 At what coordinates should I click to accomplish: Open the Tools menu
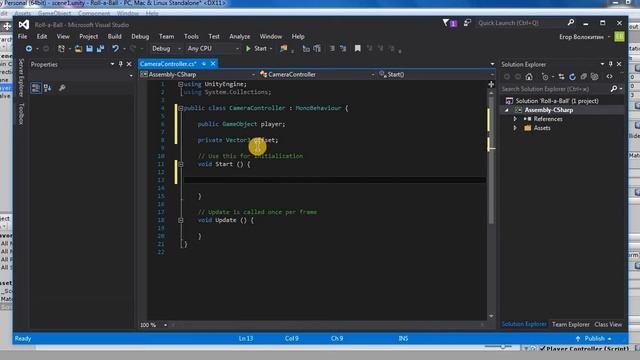[x=191, y=36]
